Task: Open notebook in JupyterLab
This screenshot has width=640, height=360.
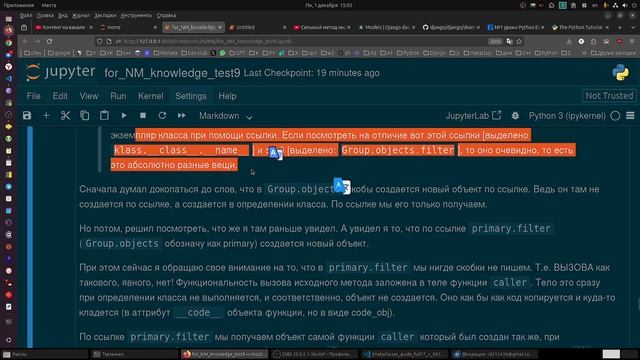Action: tap(473, 116)
